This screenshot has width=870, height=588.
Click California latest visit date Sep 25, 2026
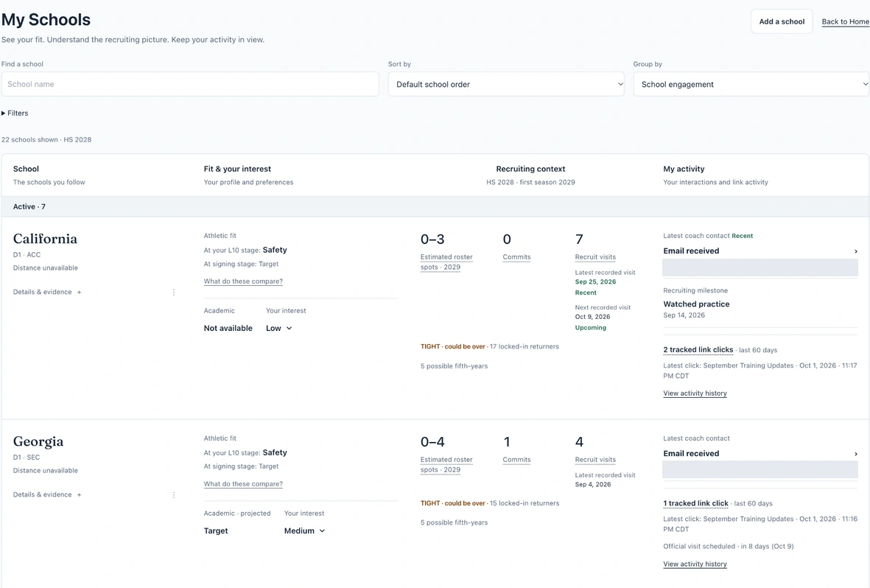(x=595, y=282)
